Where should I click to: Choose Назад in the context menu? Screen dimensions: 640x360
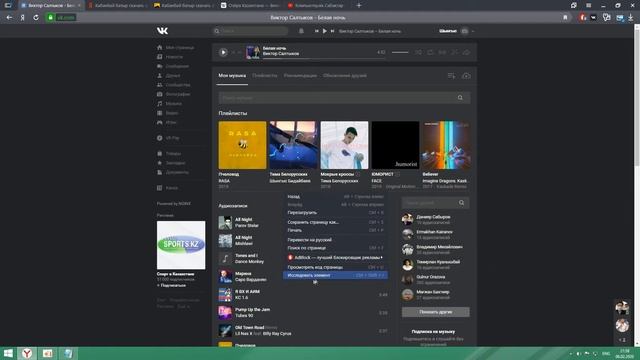(335, 196)
